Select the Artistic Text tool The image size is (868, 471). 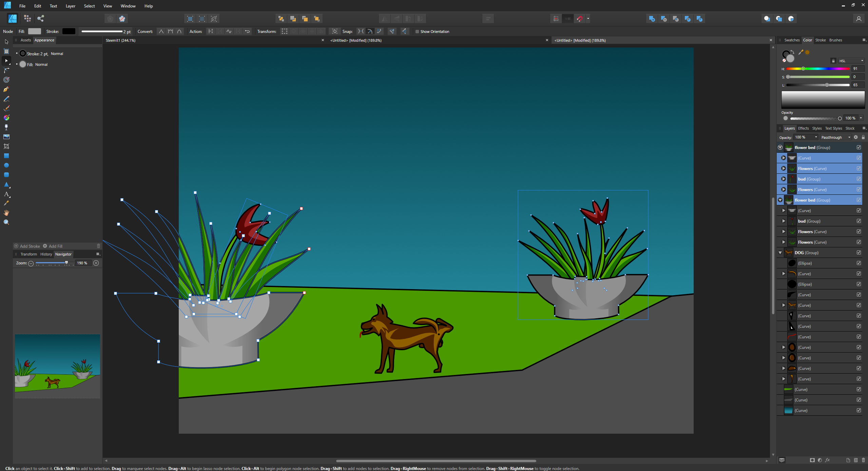pos(6,194)
